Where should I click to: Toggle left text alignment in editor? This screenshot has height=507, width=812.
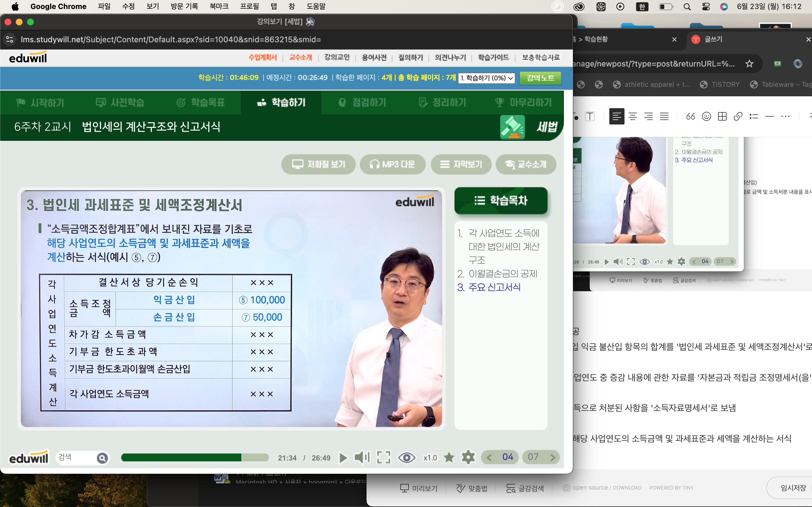[x=616, y=116]
